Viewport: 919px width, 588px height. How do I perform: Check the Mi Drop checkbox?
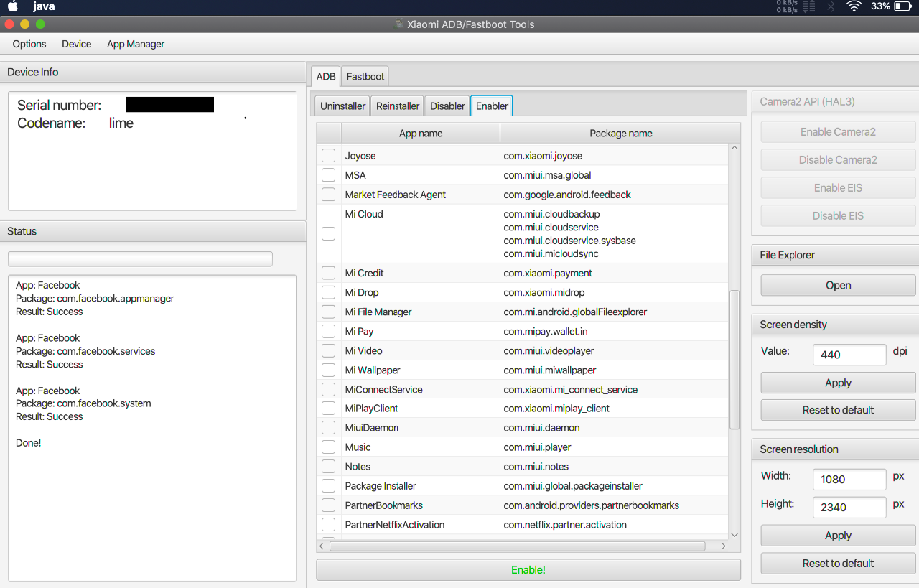(328, 292)
